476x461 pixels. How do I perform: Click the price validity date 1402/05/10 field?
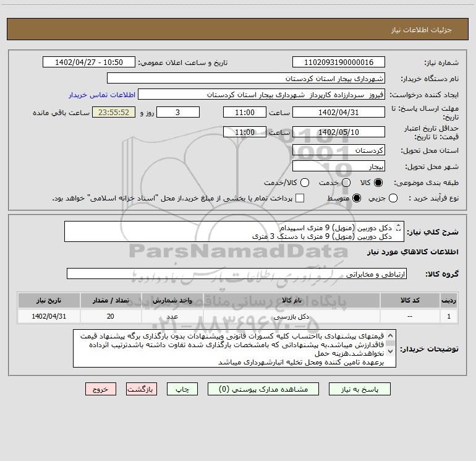pyautogui.click(x=339, y=132)
